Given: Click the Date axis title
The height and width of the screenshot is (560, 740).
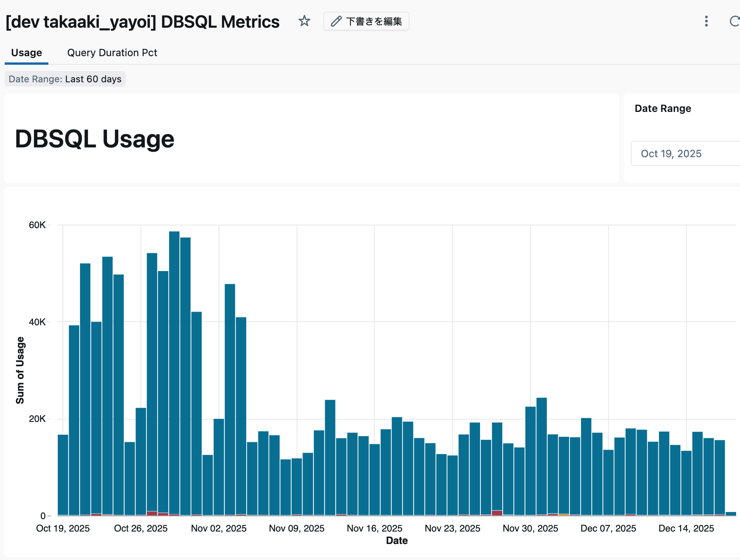Looking at the screenshot, I should point(397,541).
